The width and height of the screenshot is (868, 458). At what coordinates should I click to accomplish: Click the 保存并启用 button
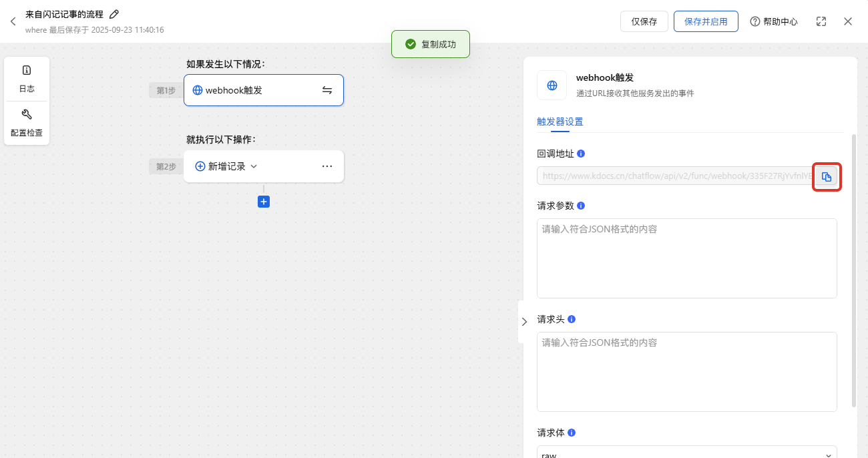point(706,21)
